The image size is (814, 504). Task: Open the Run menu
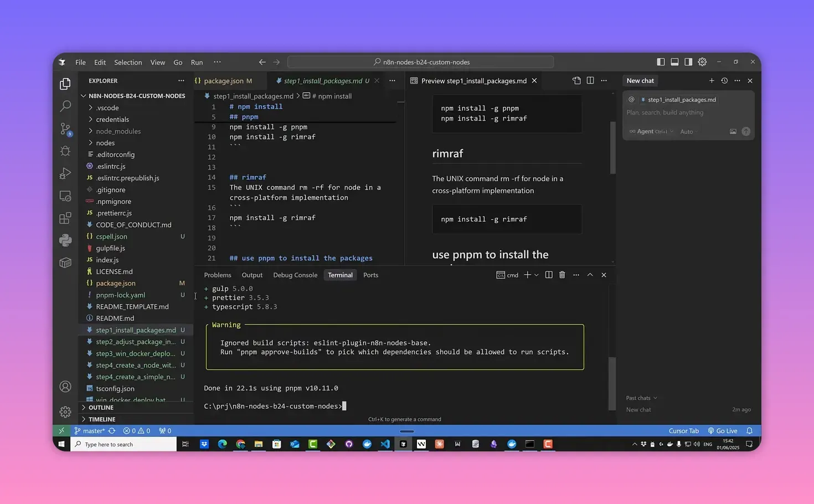197,62
